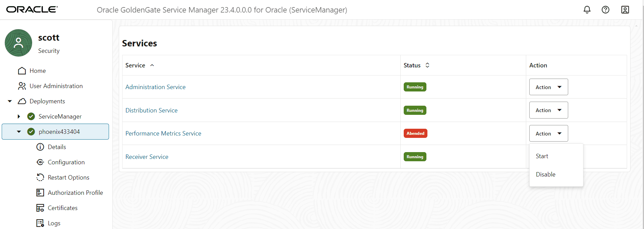644x229 pixels.
Task: Click phoenix433404 green check status icon
Action: tap(31, 132)
